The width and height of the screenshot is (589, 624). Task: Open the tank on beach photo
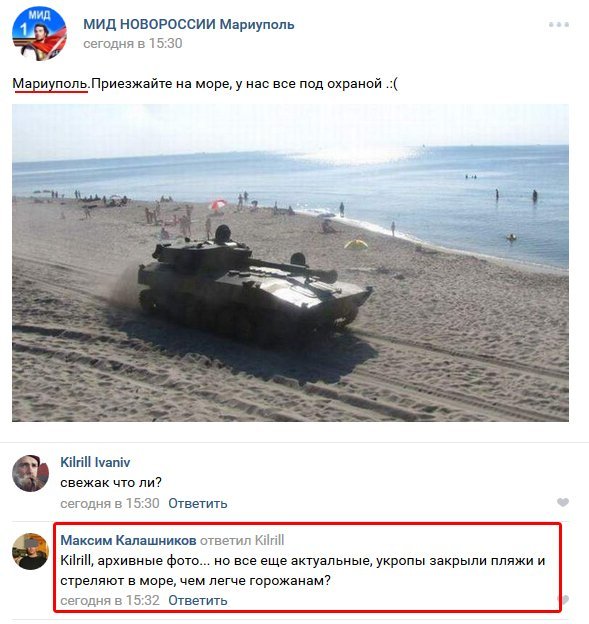coord(290,263)
